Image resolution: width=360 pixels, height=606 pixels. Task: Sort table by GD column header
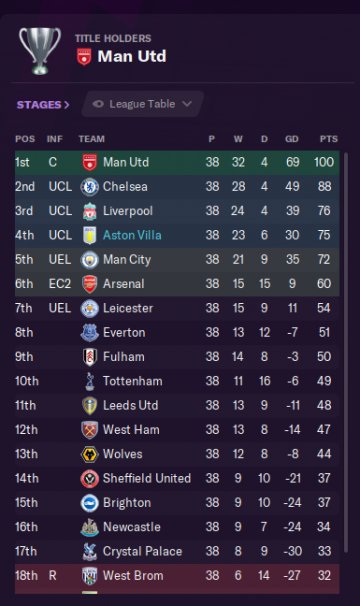(x=292, y=139)
